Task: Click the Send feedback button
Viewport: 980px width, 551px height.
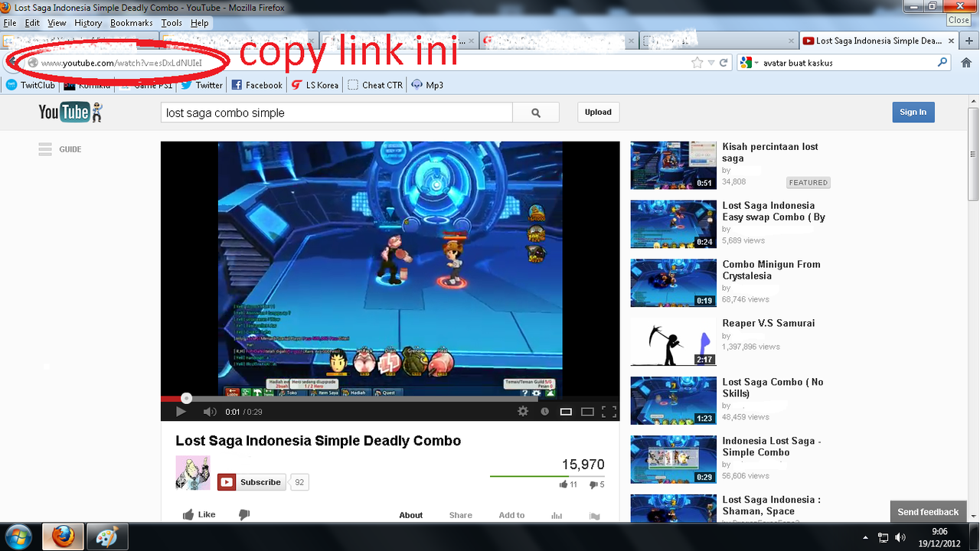Action: [928, 512]
